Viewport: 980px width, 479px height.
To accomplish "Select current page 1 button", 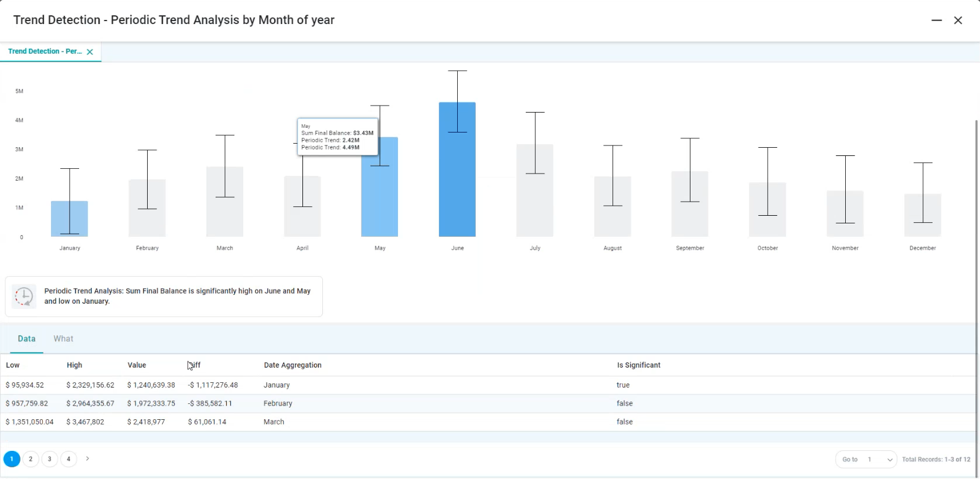I will click(x=12, y=459).
